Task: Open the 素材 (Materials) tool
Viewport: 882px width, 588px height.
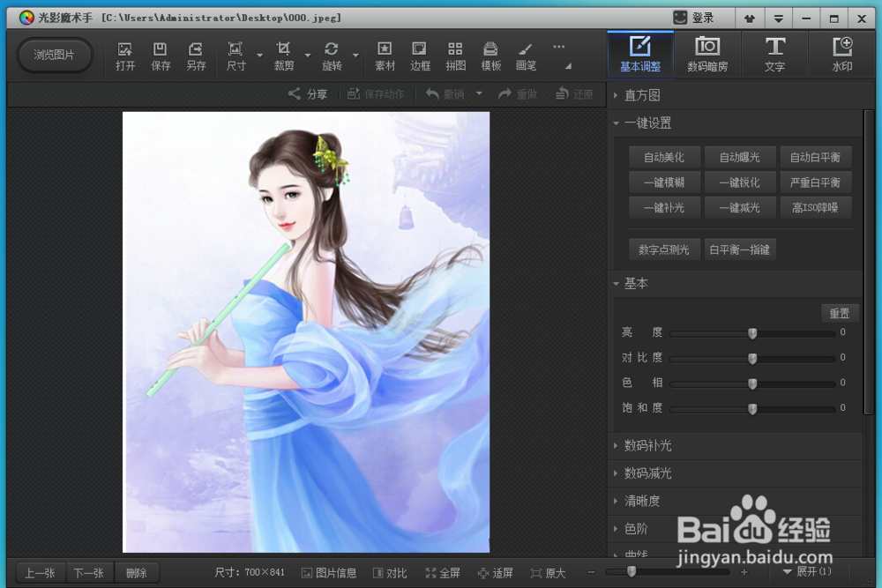Action: (x=385, y=56)
